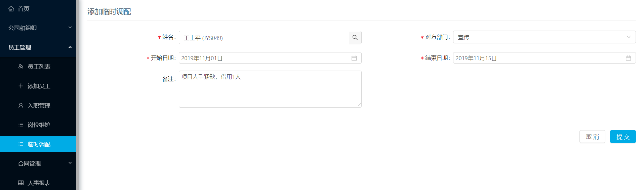Click the 取消 button
644x190 pixels.
click(x=592, y=137)
